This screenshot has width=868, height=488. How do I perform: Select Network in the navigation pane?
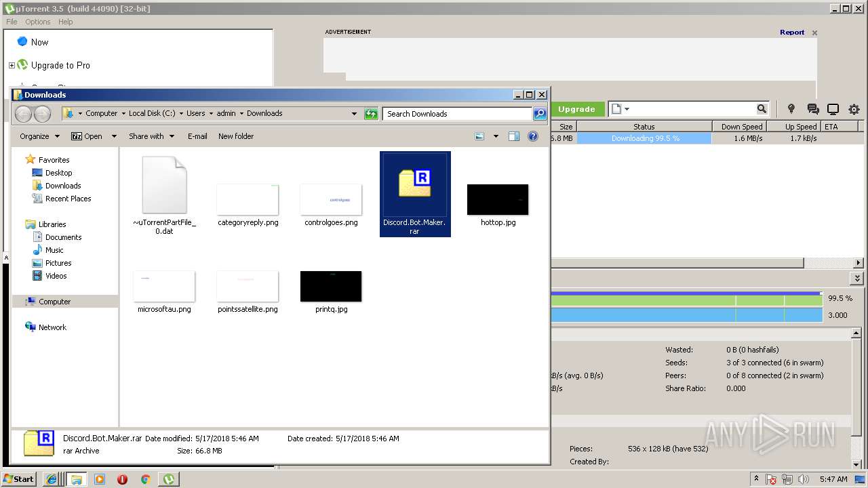point(46,327)
